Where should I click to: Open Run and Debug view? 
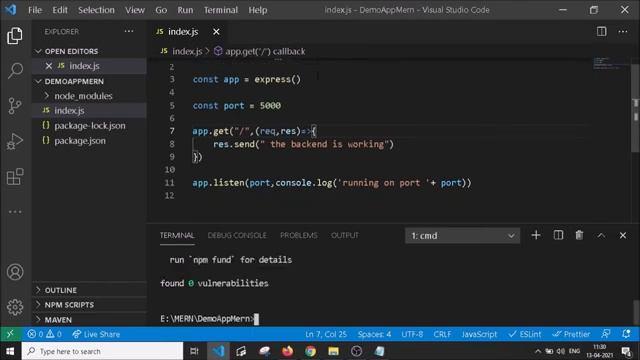click(15, 141)
